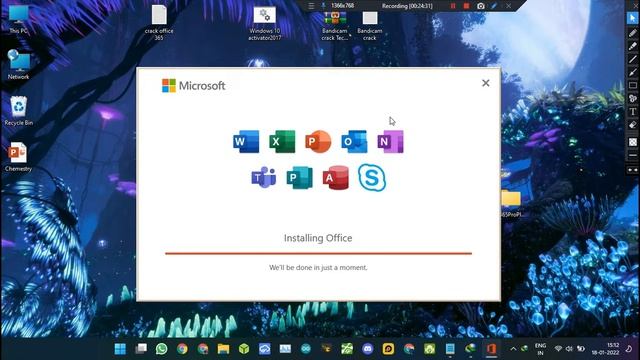
Task: Open WhatsApp from the taskbar
Action: pyautogui.click(x=162, y=349)
